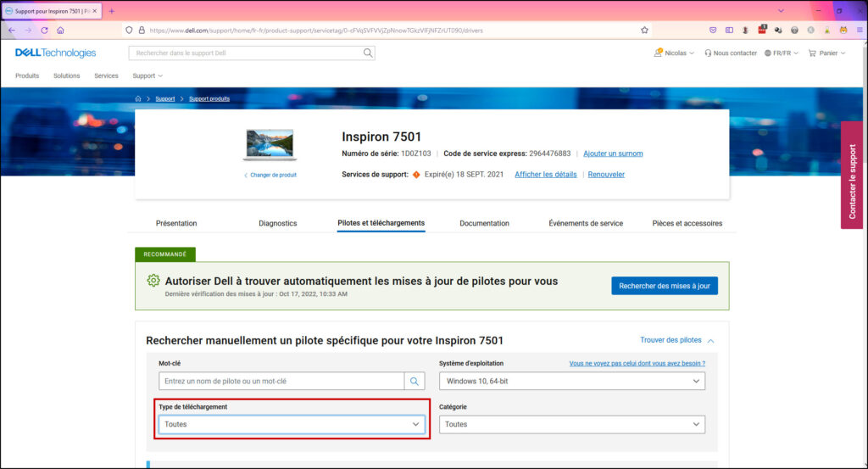
Task: Open the Pièces et accessoires tab
Action: tap(687, 223)
